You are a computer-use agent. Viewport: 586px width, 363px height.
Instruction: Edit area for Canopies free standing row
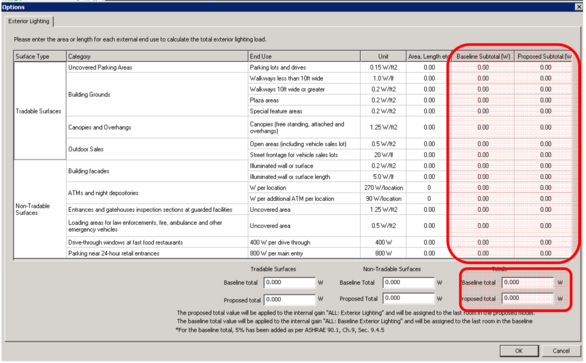pos(429,127)
